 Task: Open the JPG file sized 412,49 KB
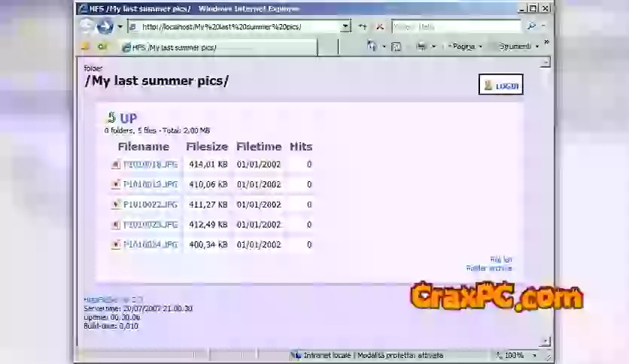point(150,225)
